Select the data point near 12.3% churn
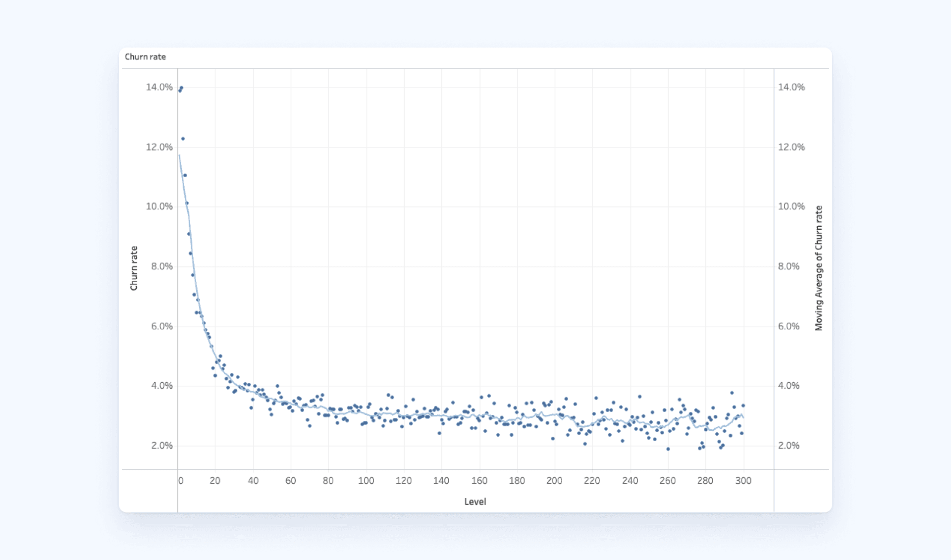The width and height of the screenshot is (951, 560). (183, 139)
